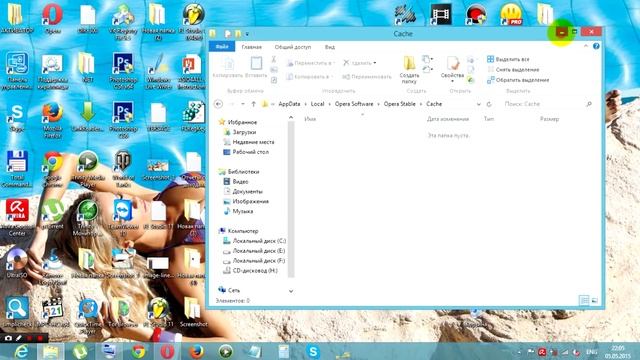Click the Создать папку (New folder) ribbon icon

coord(409,63)
